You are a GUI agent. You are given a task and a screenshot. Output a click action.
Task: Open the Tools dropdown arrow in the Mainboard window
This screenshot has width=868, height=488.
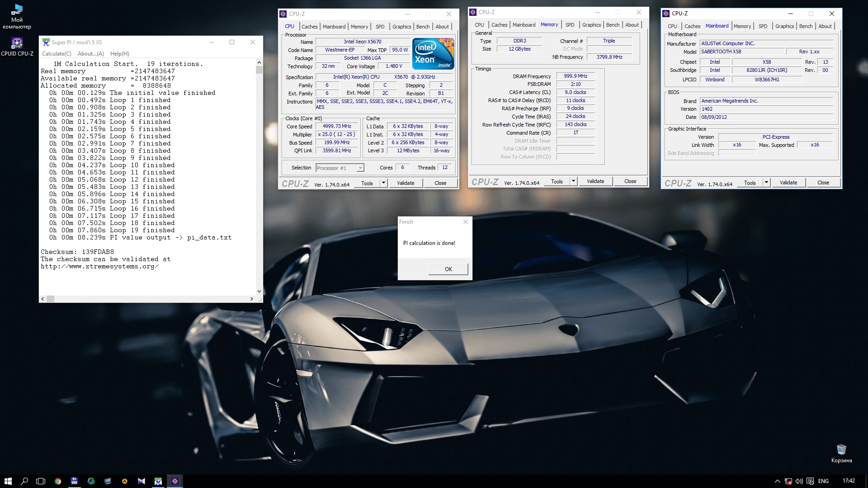pos(766,183)
